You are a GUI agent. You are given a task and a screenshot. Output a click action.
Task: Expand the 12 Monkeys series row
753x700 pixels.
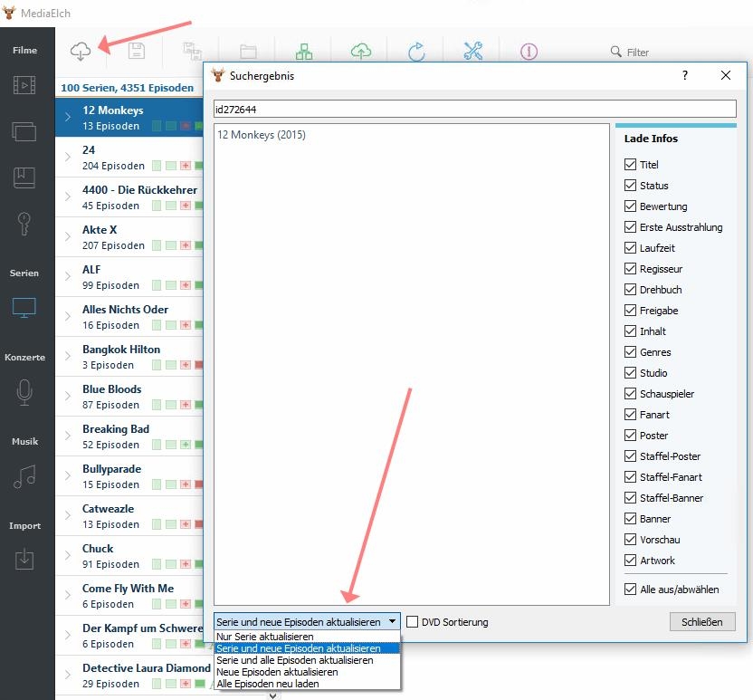68,117
